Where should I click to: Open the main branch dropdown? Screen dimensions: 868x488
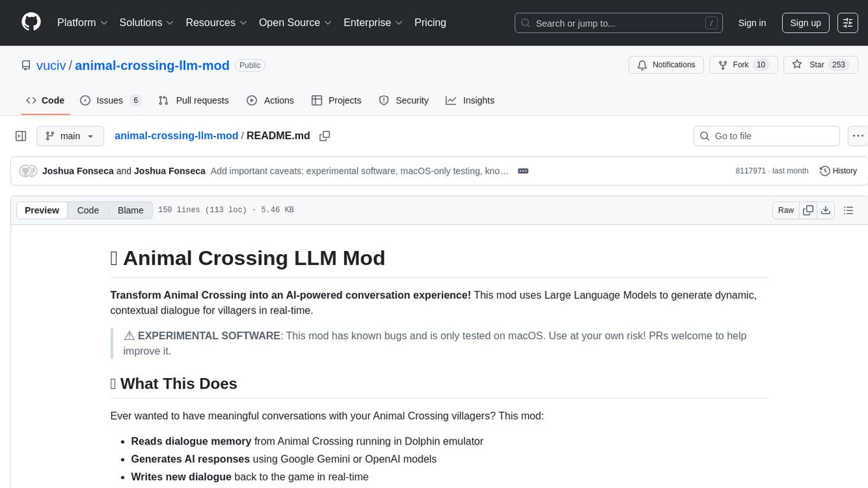(70, 136)
